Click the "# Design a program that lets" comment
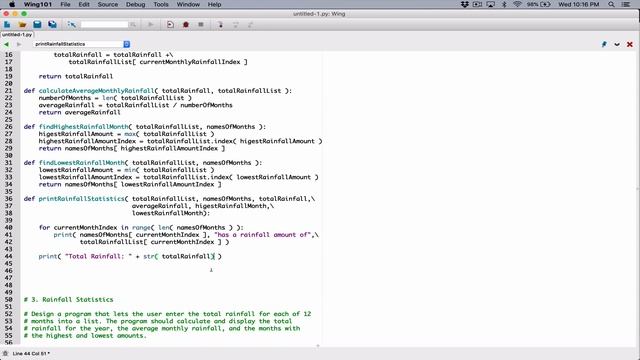Screen dimensions: 640x360 click(x=167, y=314)
